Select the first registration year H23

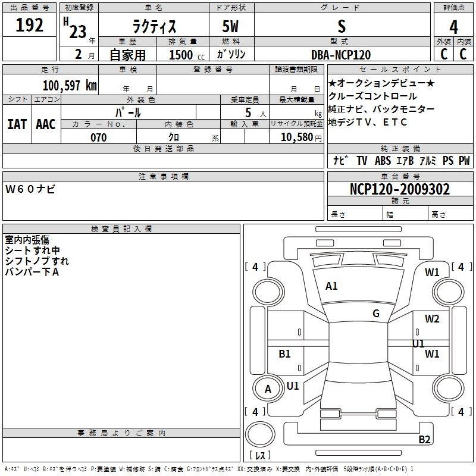click(x=75, y=28)
